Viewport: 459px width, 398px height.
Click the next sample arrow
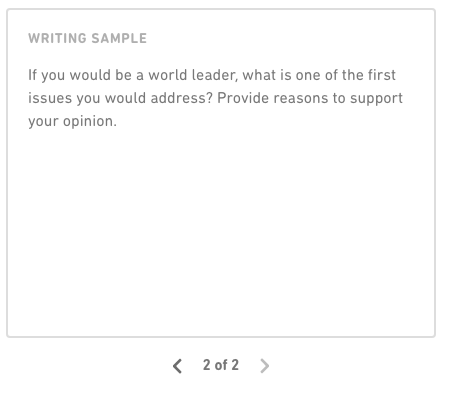click(x=264, y=366)
